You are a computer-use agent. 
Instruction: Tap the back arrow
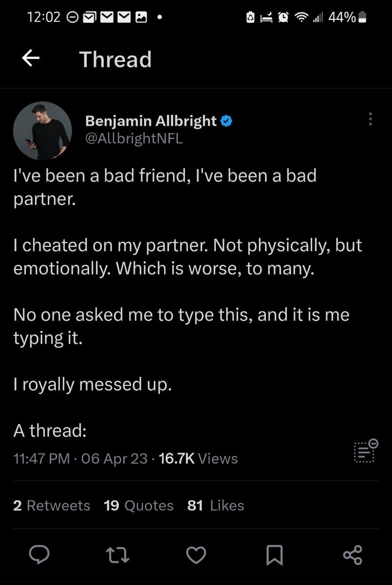coord(31,59)
